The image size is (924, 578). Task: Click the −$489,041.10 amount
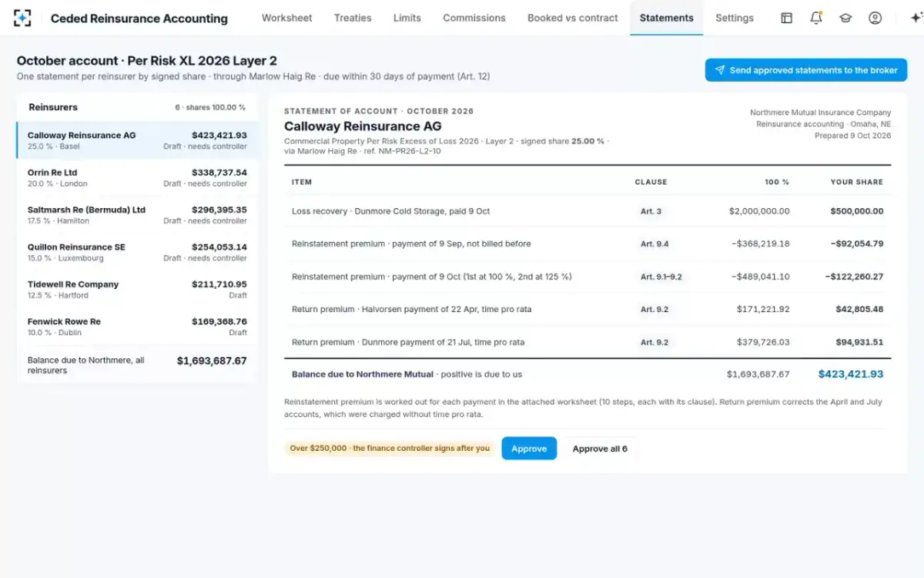tap(761, 277)
